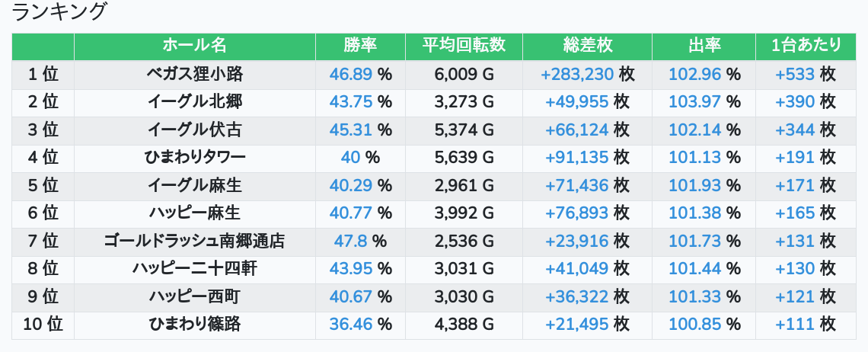Click the 46.89 win rate value

351,74
